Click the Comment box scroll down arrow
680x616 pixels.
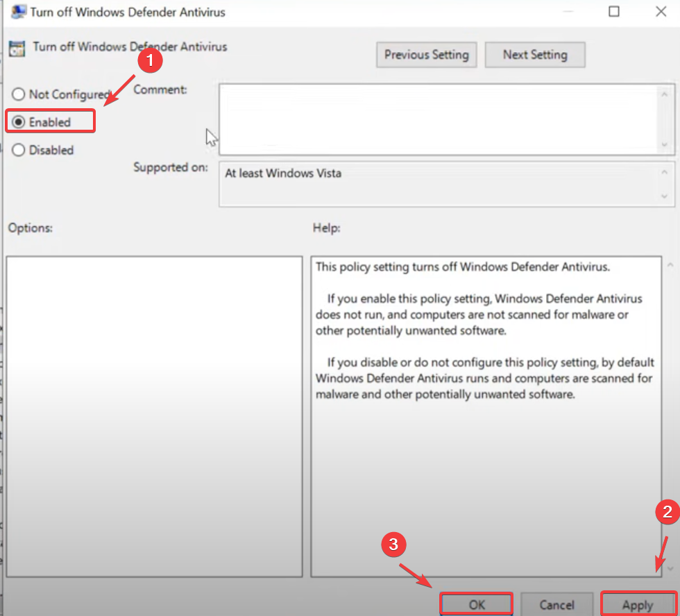tap(665, 145)
